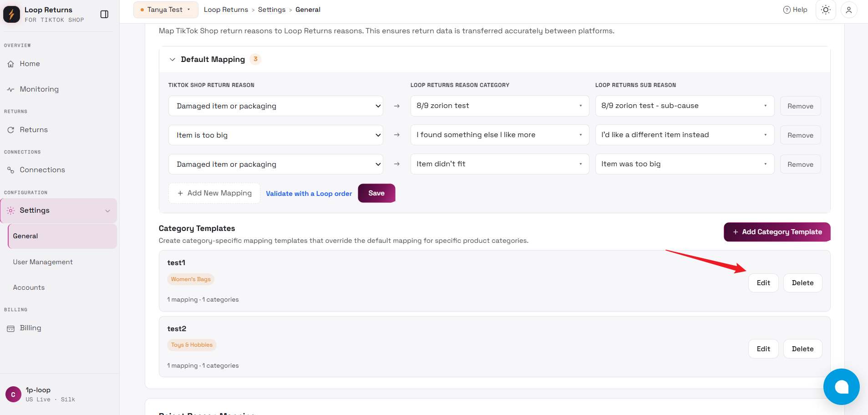
Task: Save the default mapping
Action: click(x=376, y=193)
